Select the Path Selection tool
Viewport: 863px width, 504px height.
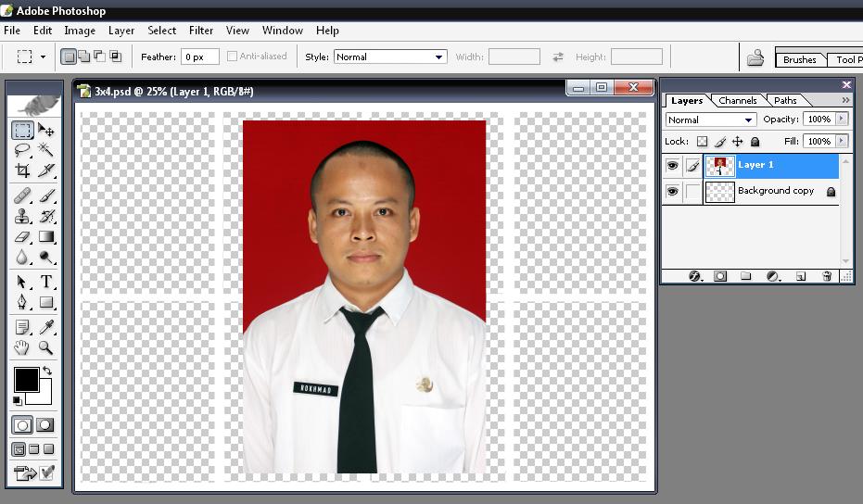coord(22,282)
